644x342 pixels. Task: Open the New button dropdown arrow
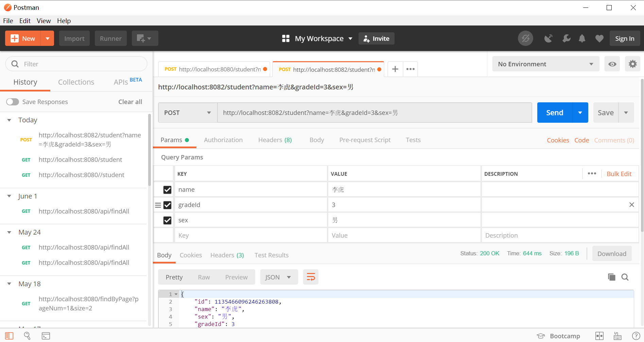(48, 38)
